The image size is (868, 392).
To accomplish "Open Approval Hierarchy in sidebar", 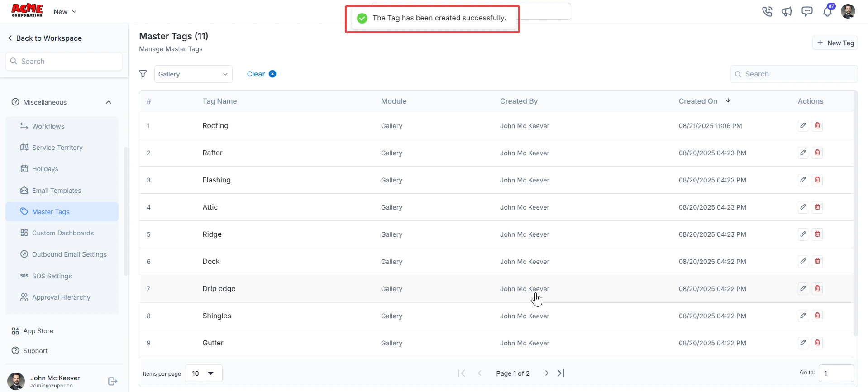I will coord(62,297).
